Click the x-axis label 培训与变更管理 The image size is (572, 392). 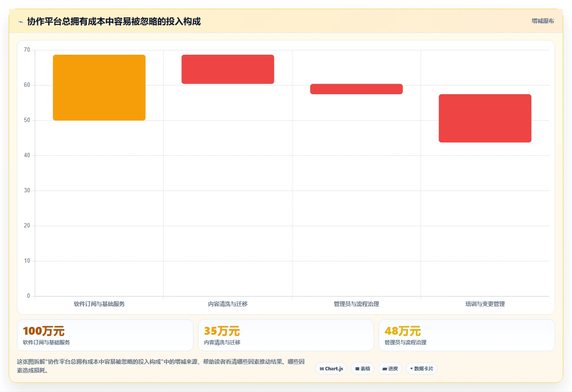click(x=485, y=304)
